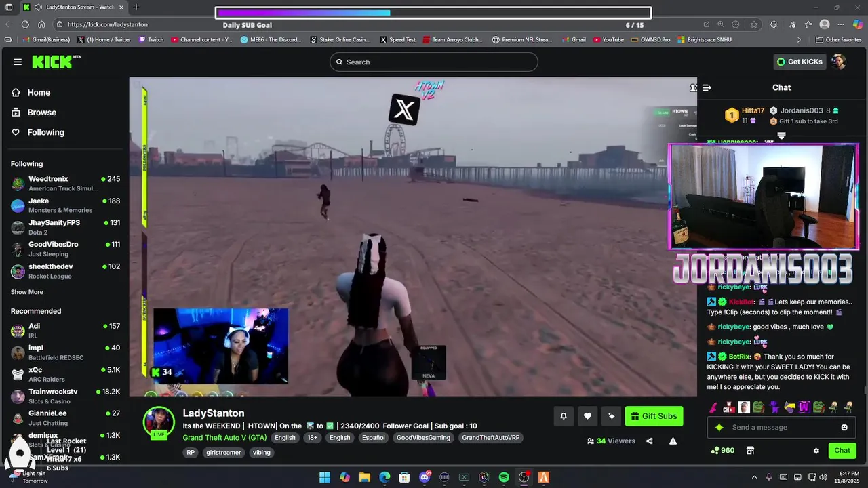Open xQc channel in Recommended
868x488 pixels.
(65, 374)
